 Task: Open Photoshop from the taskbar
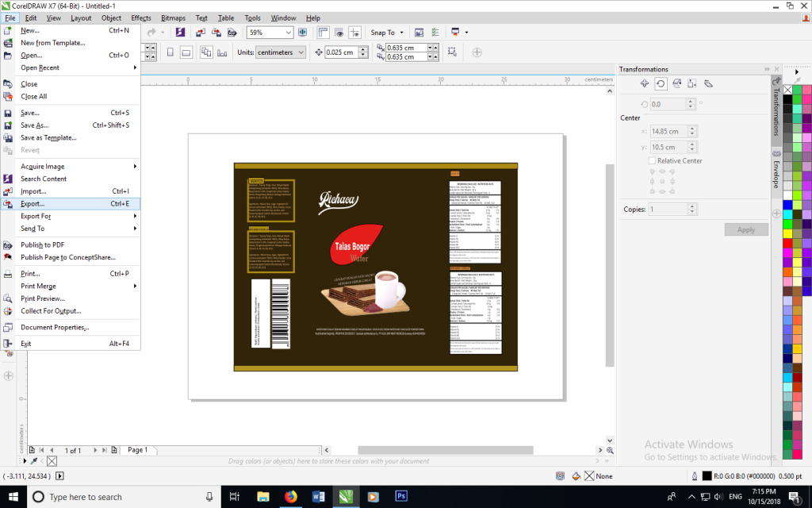pyautogui.click(x=400, y=497)
